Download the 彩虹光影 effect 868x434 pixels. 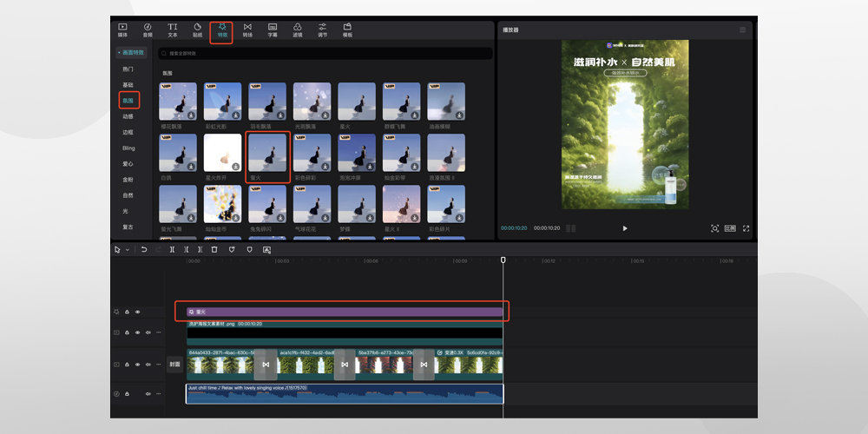tap(236, 115)
